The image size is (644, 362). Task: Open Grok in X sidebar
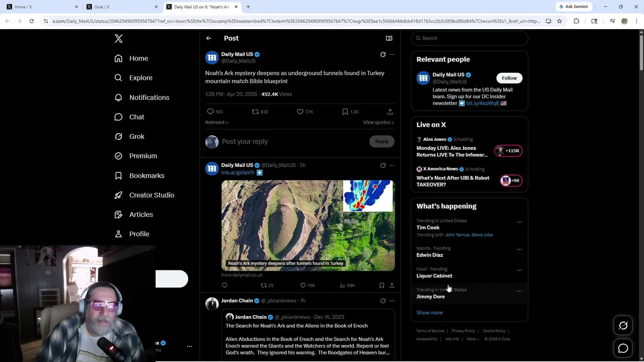129,136
